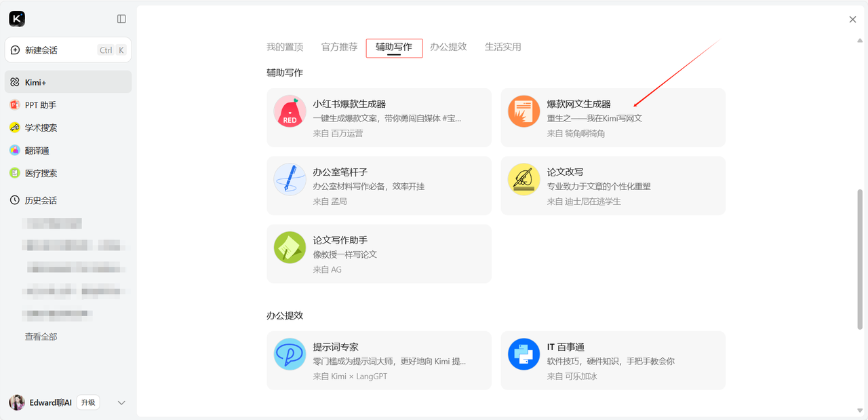Click the 医疗搜索 icon
The image size is (868, 420).
pyautogui.click(x=15, y=173)
